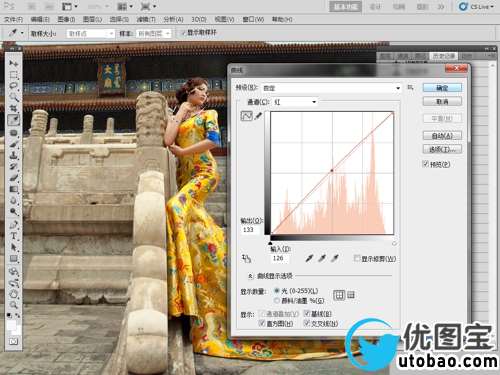Select the Gradient tool
Image resolution: width=500 pixels, height=375 pixels.
[14, 189]
